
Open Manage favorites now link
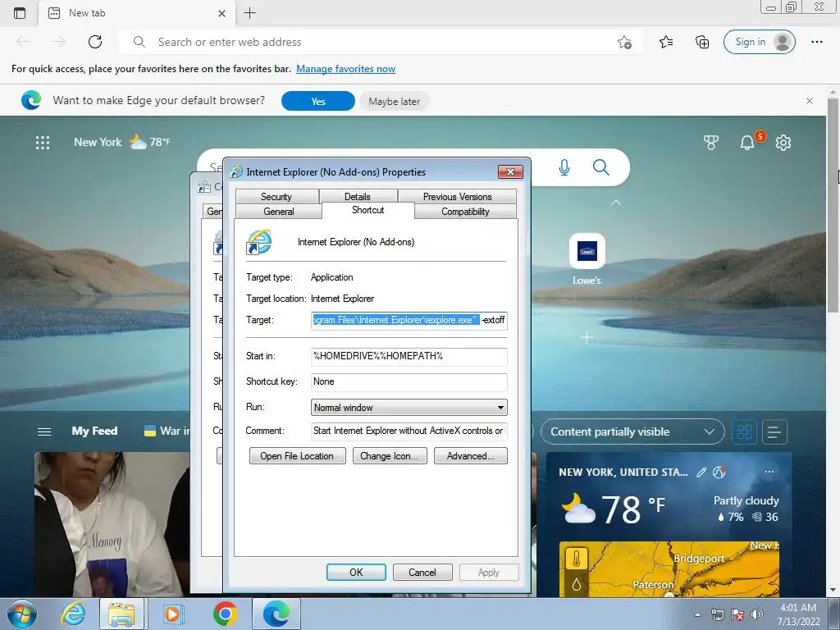(345, 69)
